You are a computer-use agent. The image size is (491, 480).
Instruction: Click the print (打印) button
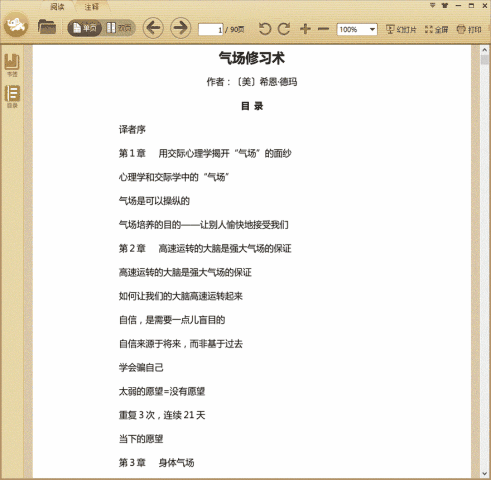(x=469, y=29)
